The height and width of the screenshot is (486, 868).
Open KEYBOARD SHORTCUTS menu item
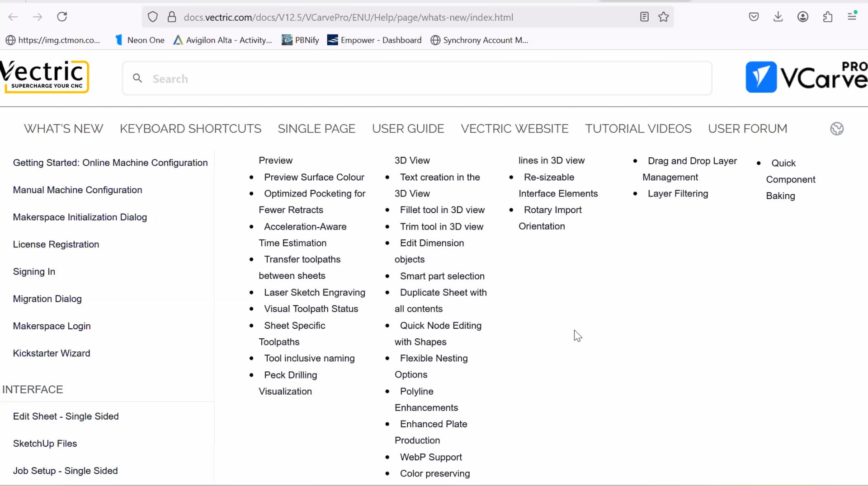pos(190,129)
